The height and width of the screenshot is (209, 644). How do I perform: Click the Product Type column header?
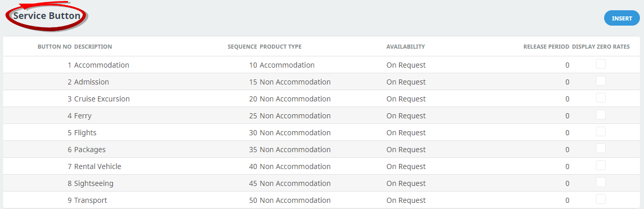(x=281, y=47)
